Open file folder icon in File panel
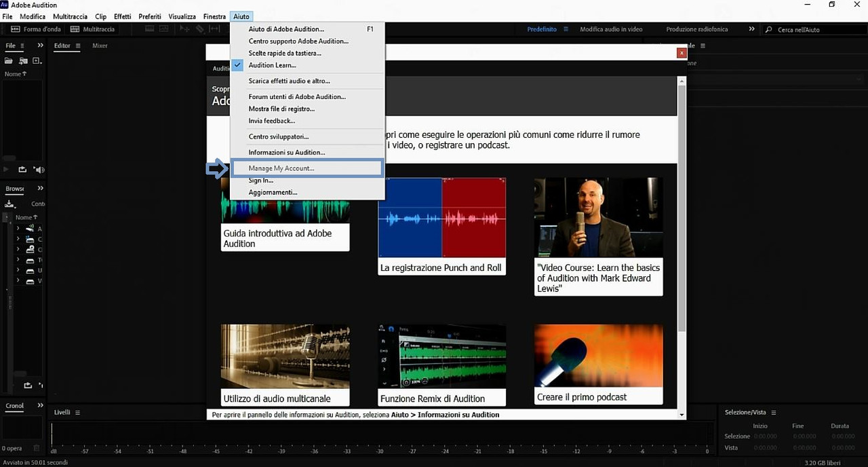Image resolution: width=868 pixels, height=467 pixels. tap(9, 61)
